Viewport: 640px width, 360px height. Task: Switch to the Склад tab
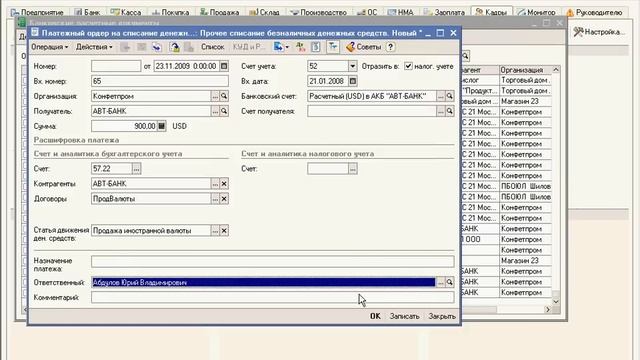pos(264,12)
